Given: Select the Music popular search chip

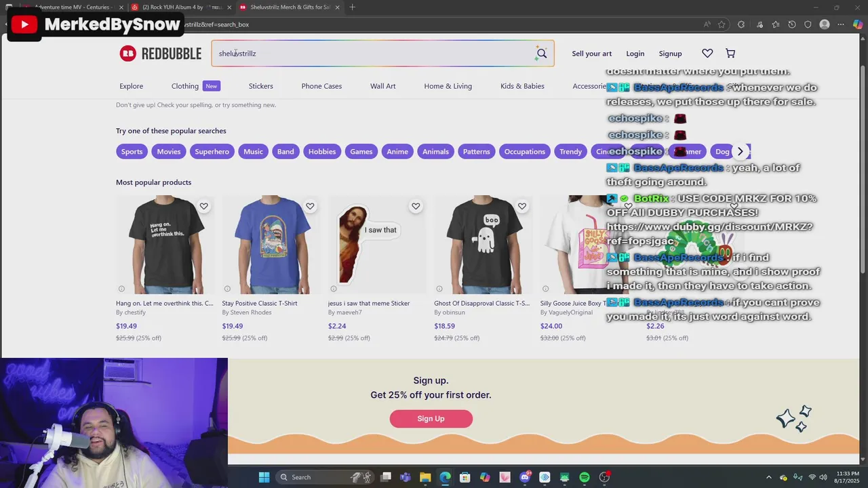Looking at the screenshot, I should (253, 151).
